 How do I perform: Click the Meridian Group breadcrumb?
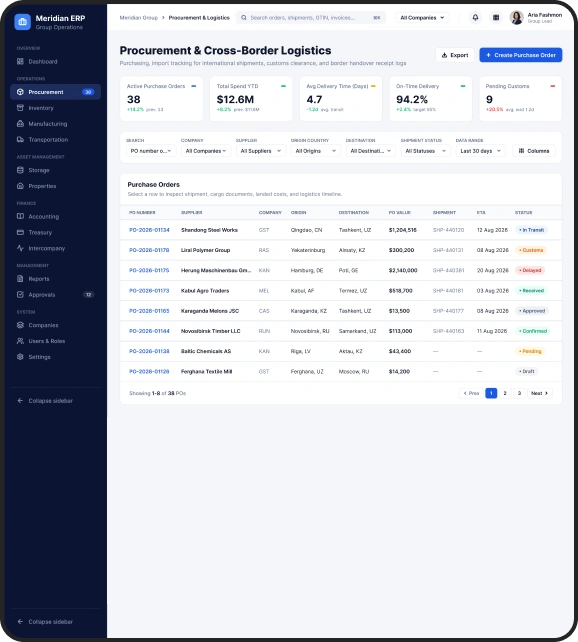point(139,18)
